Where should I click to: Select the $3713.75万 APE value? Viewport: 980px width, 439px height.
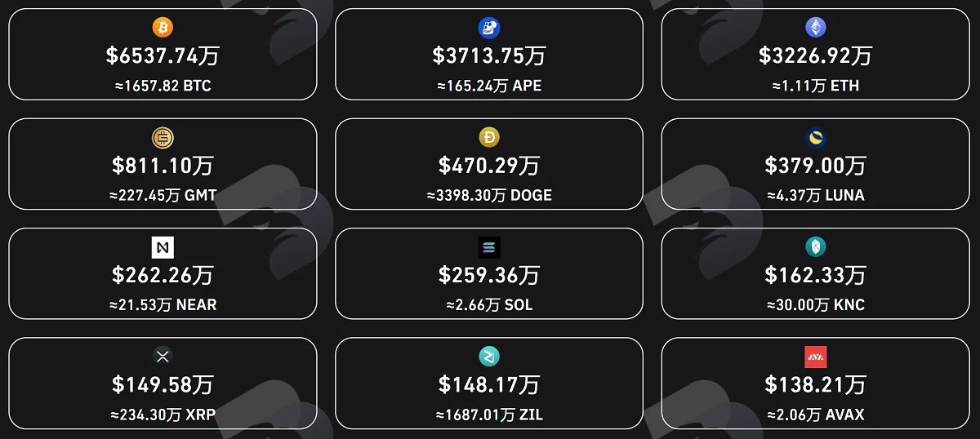point(489,55)
